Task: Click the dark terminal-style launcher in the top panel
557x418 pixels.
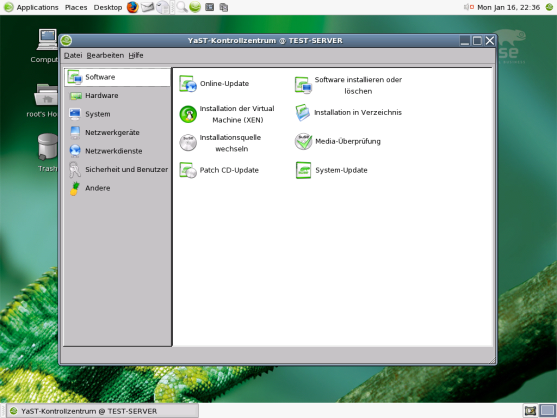Action: [210, 7]
